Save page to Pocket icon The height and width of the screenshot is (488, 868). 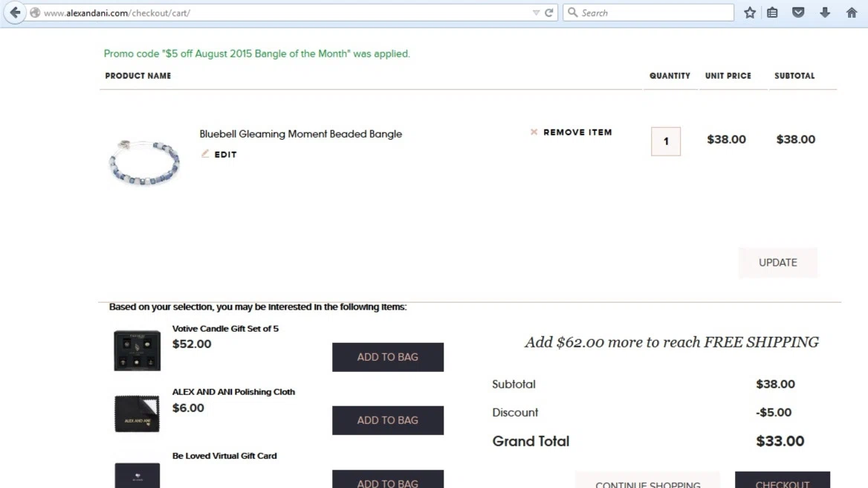point(798,13)
